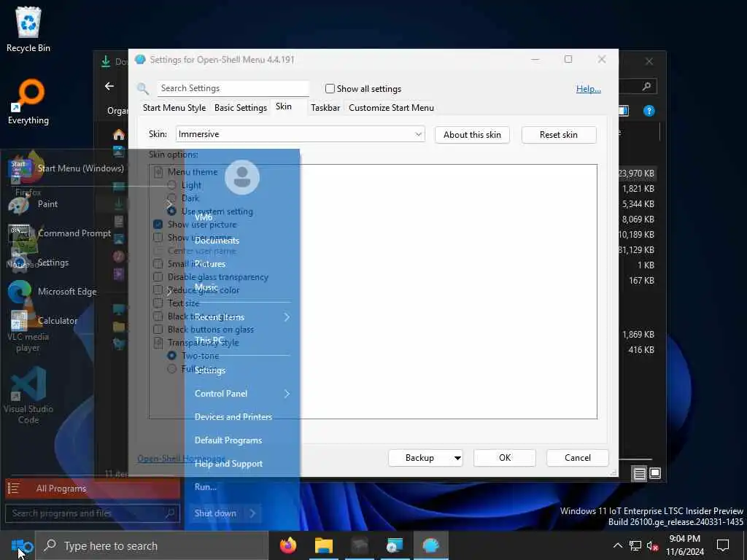Image resolution: width=747 pixels, height=560 pixels.
Task: Expand the Control Panel submenu arrow
Action: tap(287, 394)
